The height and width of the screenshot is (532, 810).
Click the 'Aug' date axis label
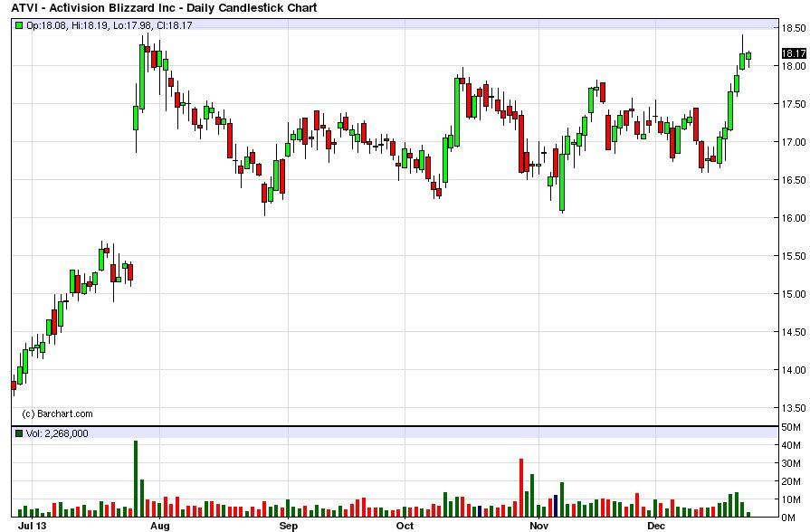tap(159, 526)
